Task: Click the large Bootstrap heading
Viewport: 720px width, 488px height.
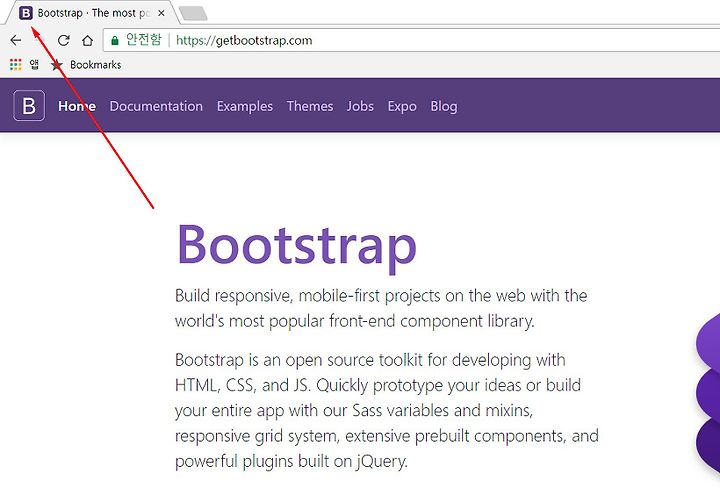Action: point(297,247)
